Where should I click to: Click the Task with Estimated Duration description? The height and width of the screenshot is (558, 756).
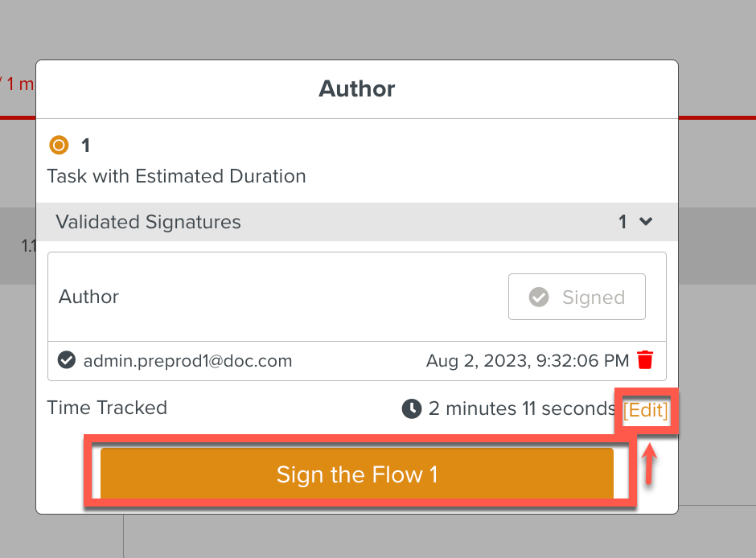[x=176, y=176]
